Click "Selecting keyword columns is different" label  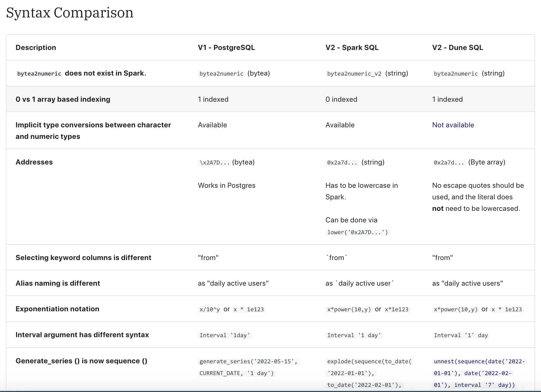click(83, 258)
